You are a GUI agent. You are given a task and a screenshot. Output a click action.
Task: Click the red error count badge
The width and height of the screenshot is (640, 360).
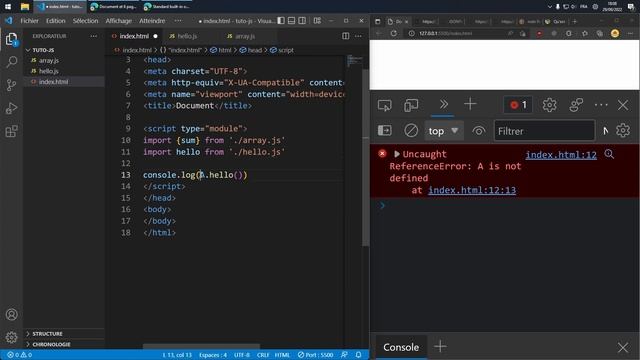click(518, 105)
